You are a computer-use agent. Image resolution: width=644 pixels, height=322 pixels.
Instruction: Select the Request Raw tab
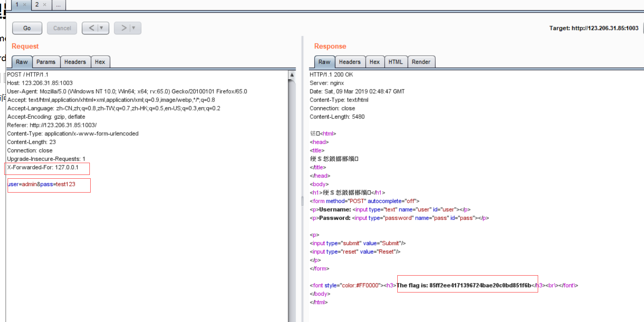tap(22, 62)
